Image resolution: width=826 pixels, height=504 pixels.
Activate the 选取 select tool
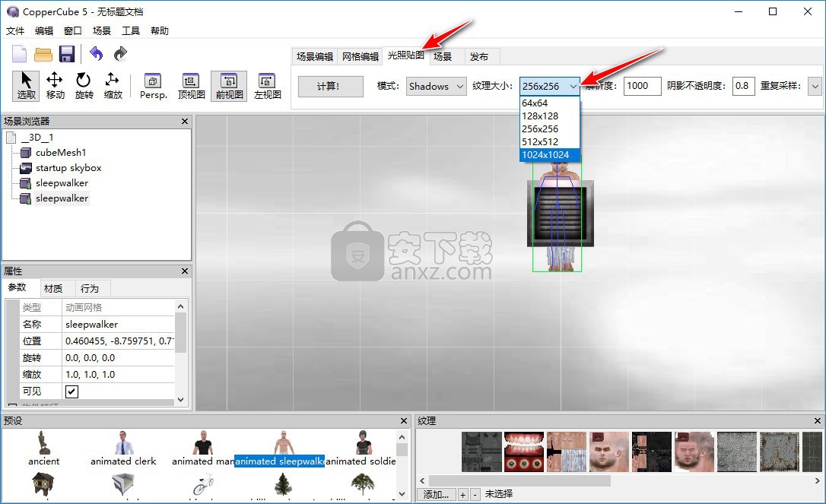27,86
